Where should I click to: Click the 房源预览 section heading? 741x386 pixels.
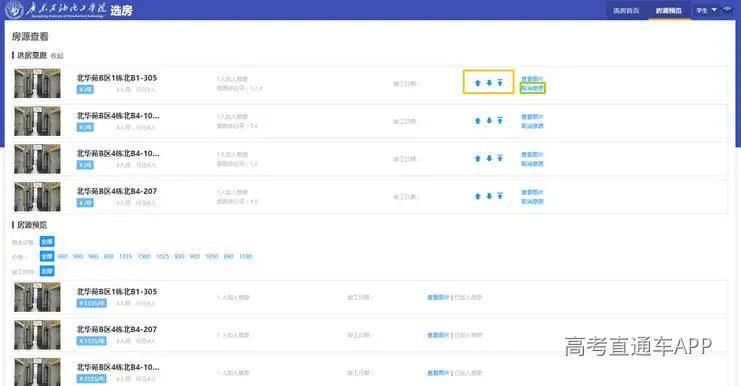32,225
